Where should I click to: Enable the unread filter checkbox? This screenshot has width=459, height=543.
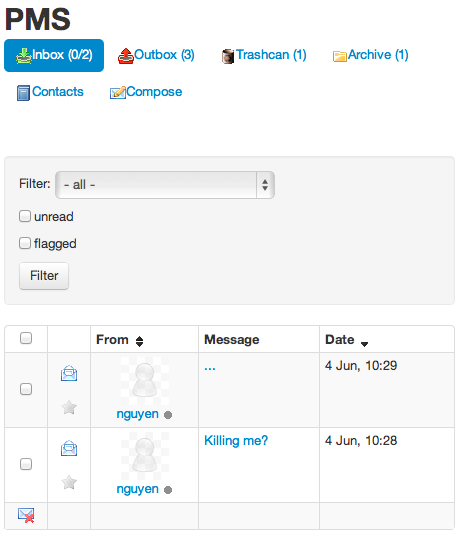pyautogui.click(x=25, y=216)
